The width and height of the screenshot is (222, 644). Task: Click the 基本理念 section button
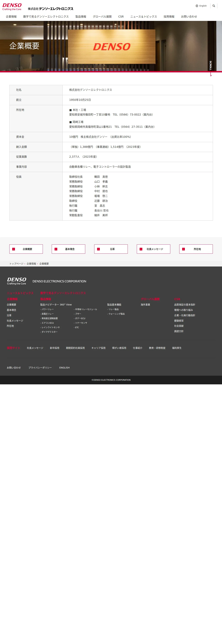click(68, 249)
